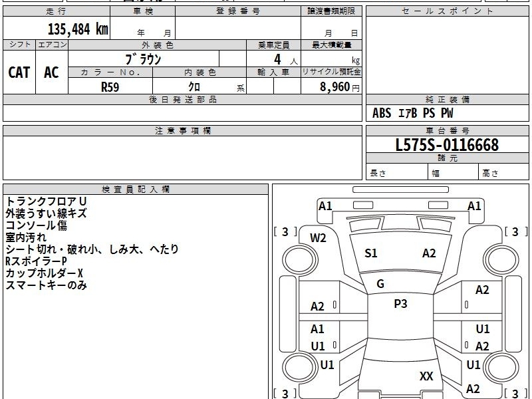Screen dimensions: 532x399
Task: Click the シフト label
Action: tap(19, 45)
